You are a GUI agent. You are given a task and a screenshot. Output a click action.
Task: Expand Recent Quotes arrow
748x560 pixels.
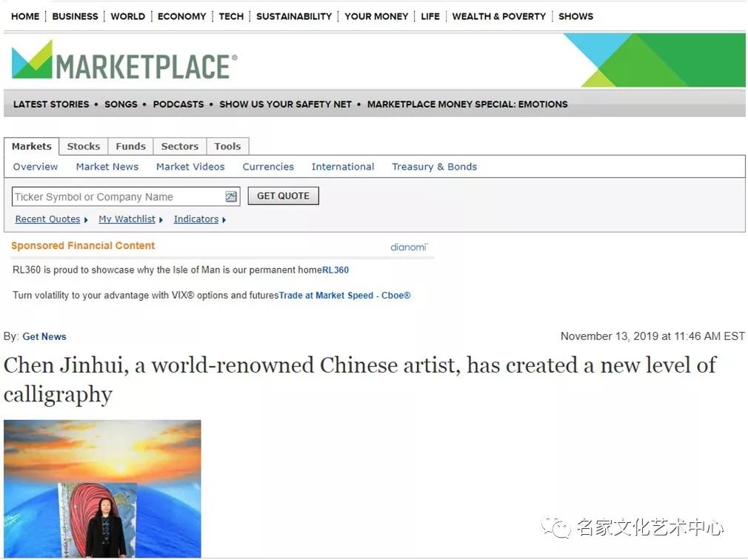point(86,220)
